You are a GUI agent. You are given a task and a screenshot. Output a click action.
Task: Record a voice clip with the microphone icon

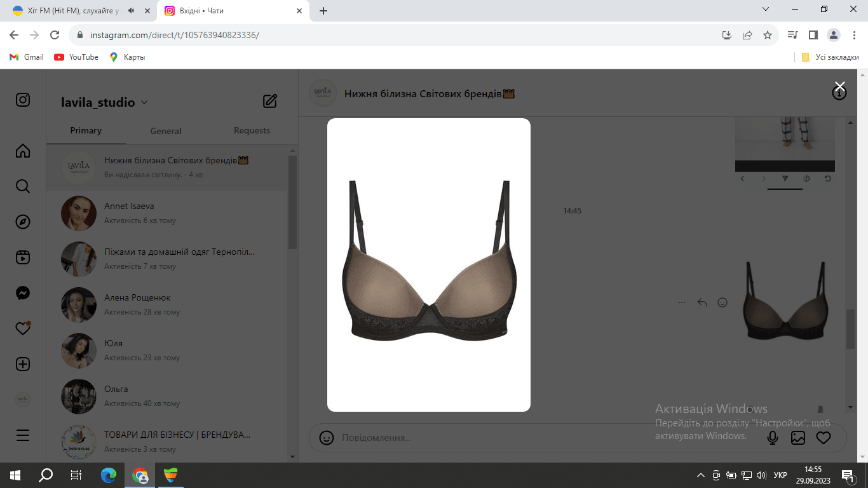tap(773, 438)
